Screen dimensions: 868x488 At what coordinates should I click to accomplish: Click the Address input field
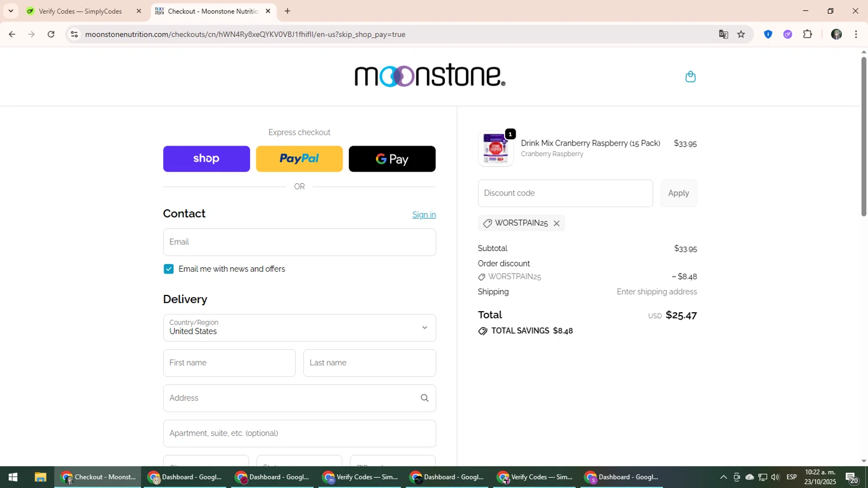point(299,398)
